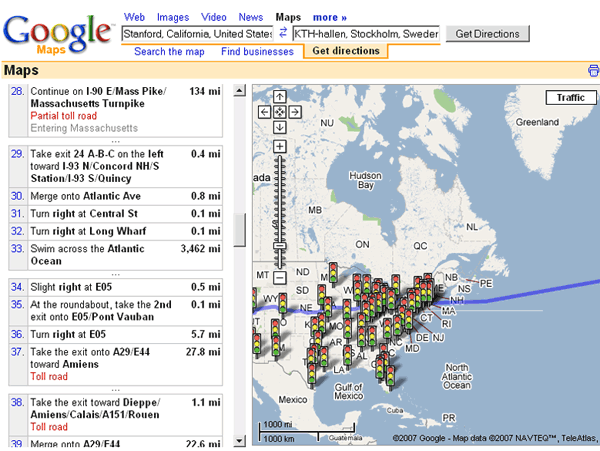600x451 pixels.
Task: Click the North Atlantic Ocean label
Action: coord(457,376)
